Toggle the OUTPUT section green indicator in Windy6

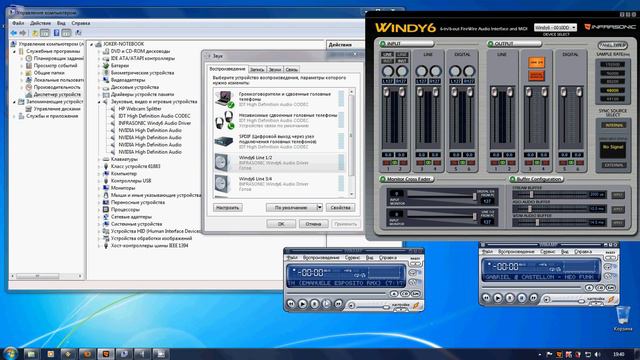490,44
